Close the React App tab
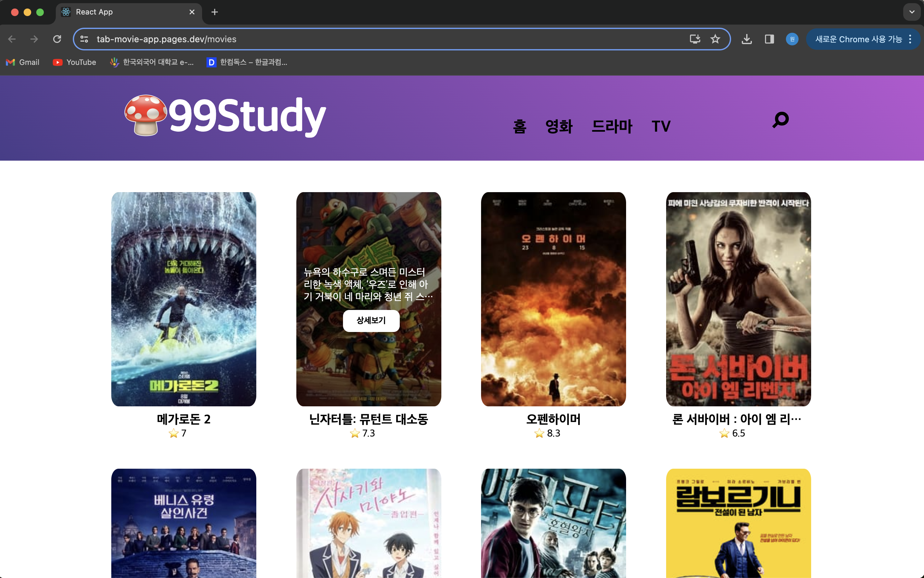The height and width of the screenshot is (578, 924). point(192,12)
